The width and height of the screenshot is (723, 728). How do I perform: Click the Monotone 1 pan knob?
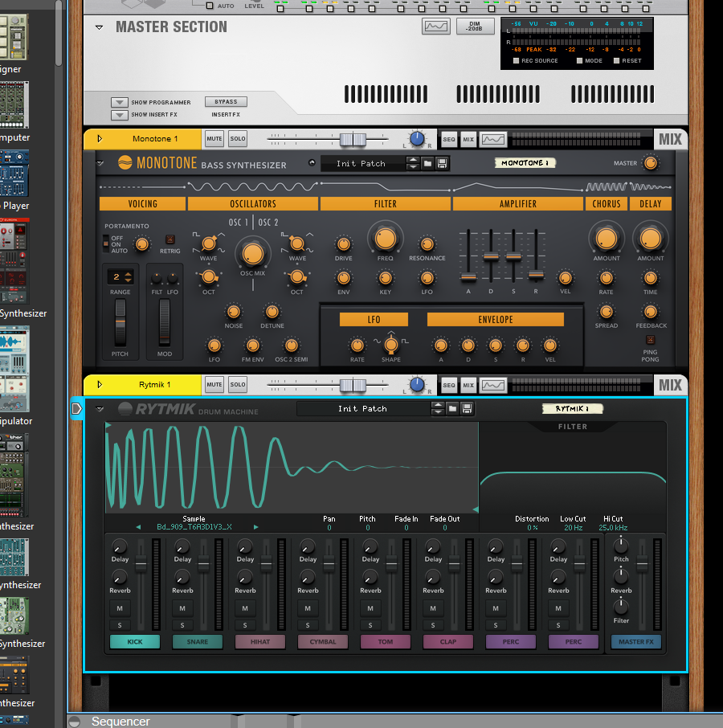[x=417, y=139]
